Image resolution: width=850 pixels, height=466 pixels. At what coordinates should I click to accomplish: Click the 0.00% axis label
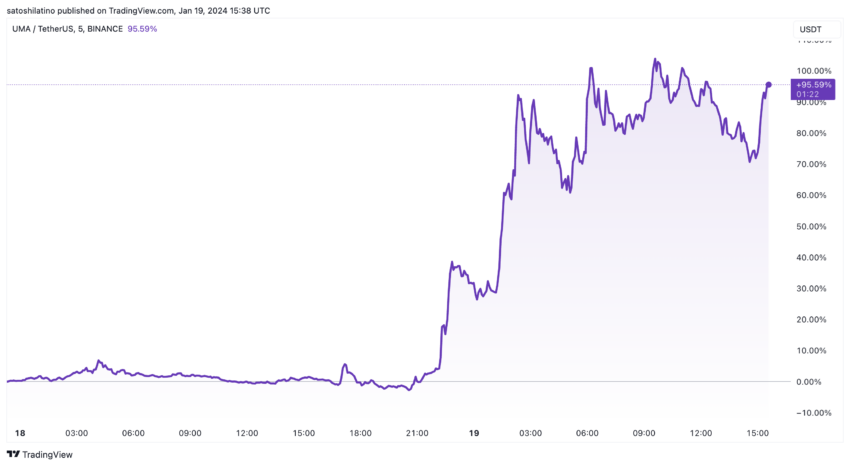[809, 381]
